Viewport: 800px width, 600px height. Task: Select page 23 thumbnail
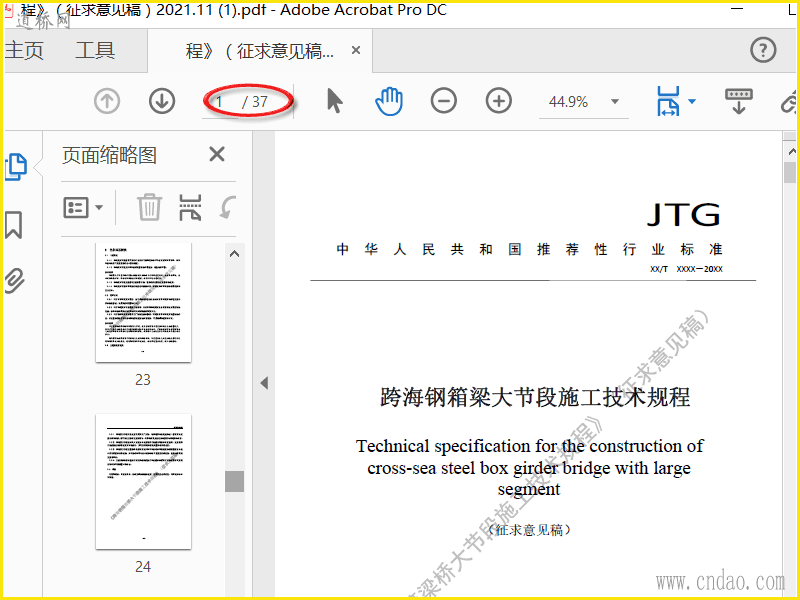(143, 303)
